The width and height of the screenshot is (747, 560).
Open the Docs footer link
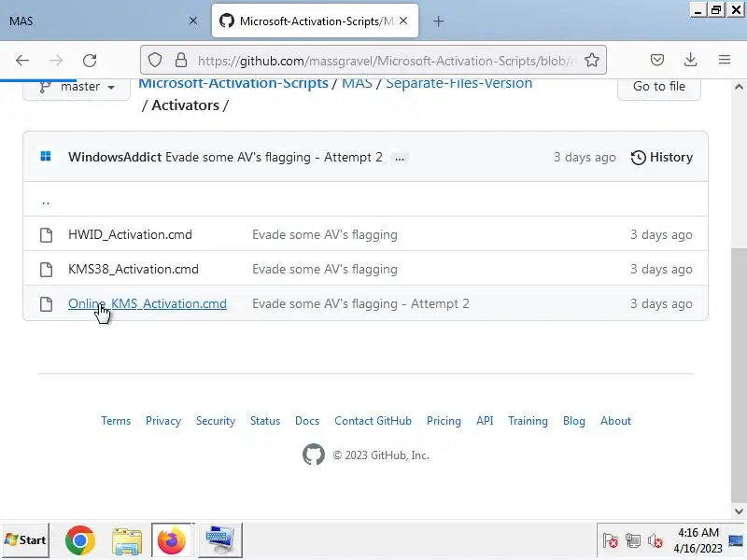point(307,421)
